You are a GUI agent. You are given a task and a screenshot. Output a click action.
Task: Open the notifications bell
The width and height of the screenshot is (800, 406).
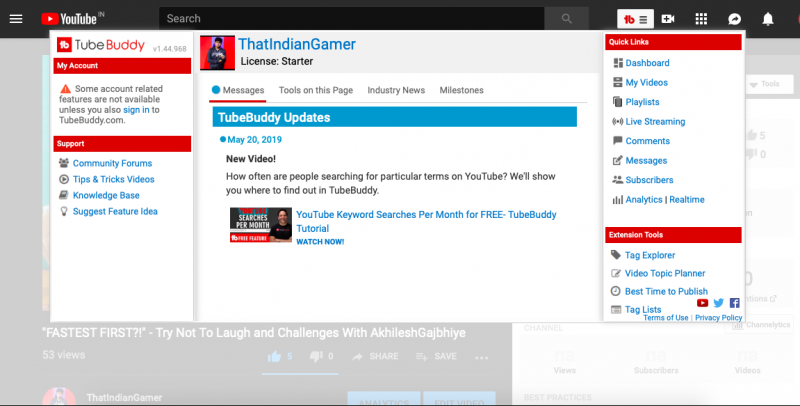pos(768,18)
